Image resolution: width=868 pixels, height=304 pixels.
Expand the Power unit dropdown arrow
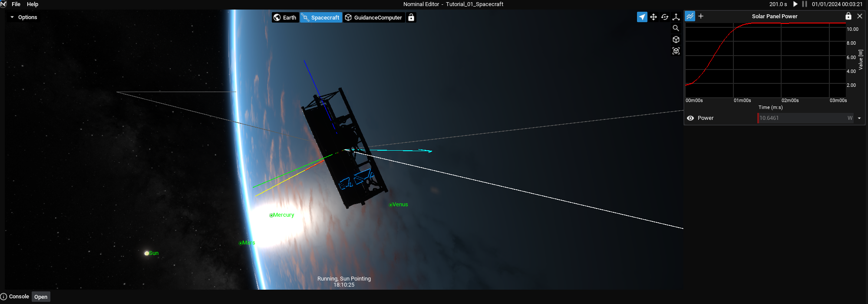[x=859, y=118]
